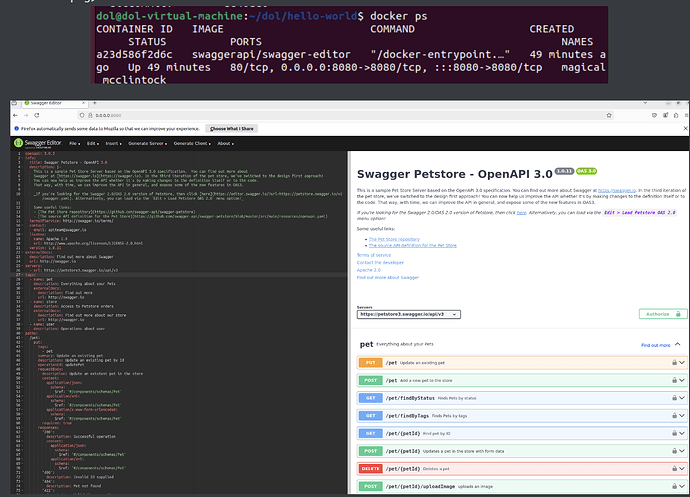
Task: Open the File menu
Action: (x=74, y=143)
